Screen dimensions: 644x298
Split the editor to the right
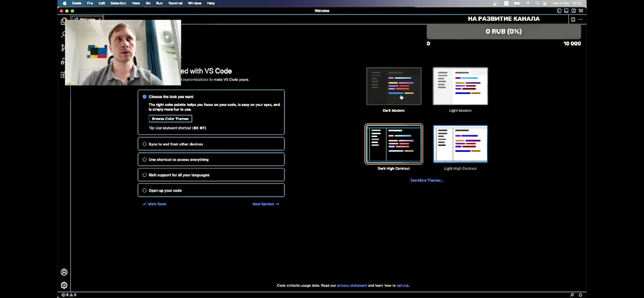click(573, 19)
